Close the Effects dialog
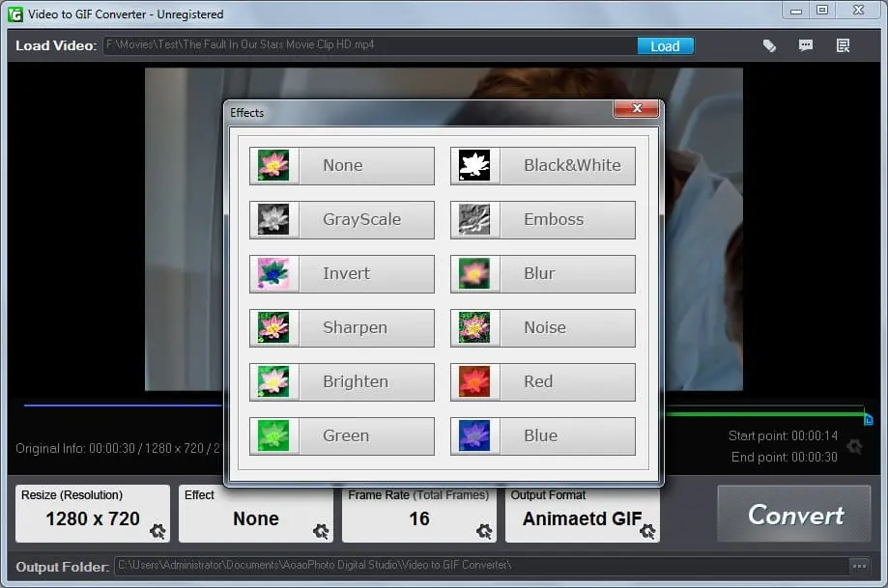The image size is (888, 588). coord(637,109)
